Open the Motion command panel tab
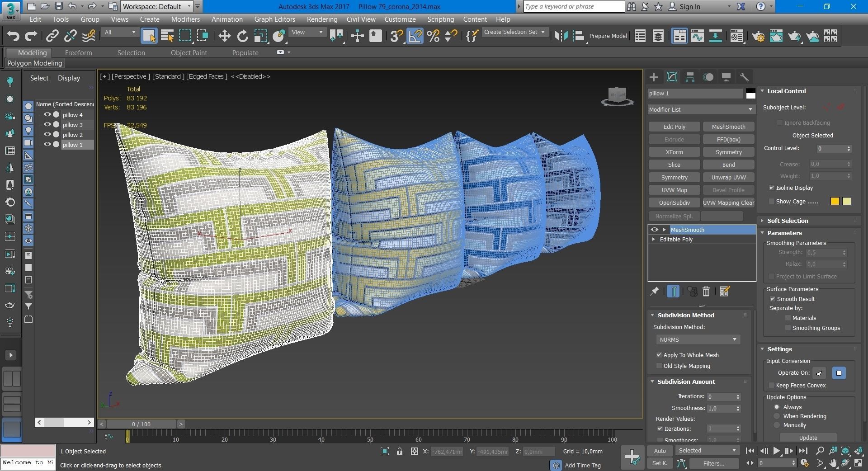The height and width of the screenshot is (471, 868). coord(708,77)
